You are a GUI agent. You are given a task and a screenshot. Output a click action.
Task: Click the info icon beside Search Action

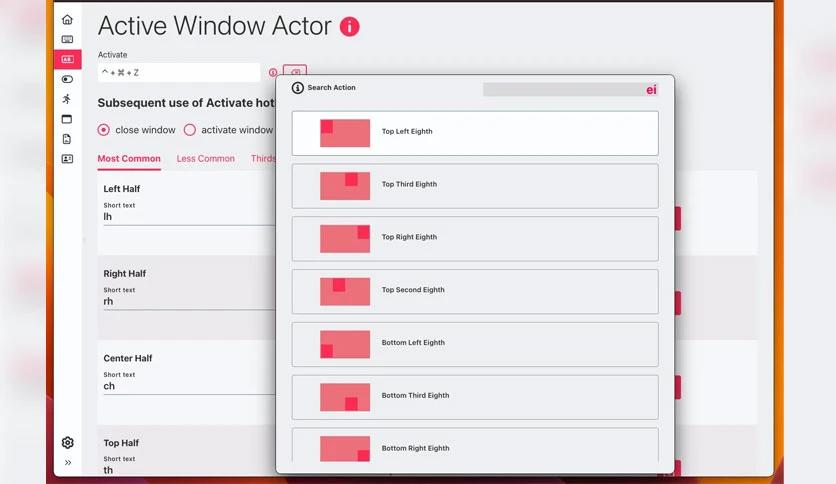point(298,88)
